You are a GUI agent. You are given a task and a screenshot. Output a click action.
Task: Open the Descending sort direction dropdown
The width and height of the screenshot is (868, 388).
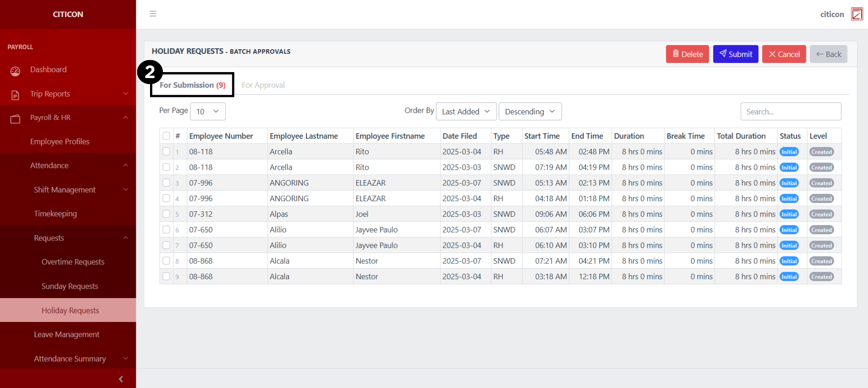(x=530, y=112)
